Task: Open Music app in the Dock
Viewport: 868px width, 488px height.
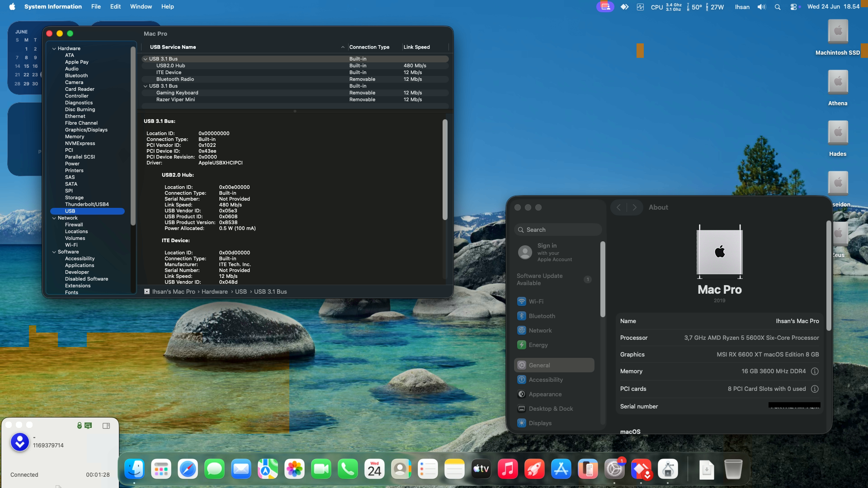Action: (x=508, y=469)
